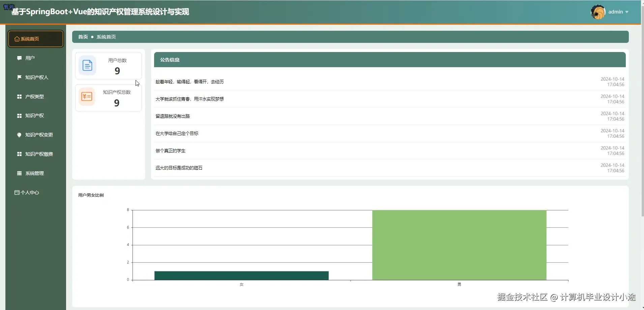The image size is (644, 310).
Task: Expand the admin account dropdown arrow
Action: click(x=627, y=12)
